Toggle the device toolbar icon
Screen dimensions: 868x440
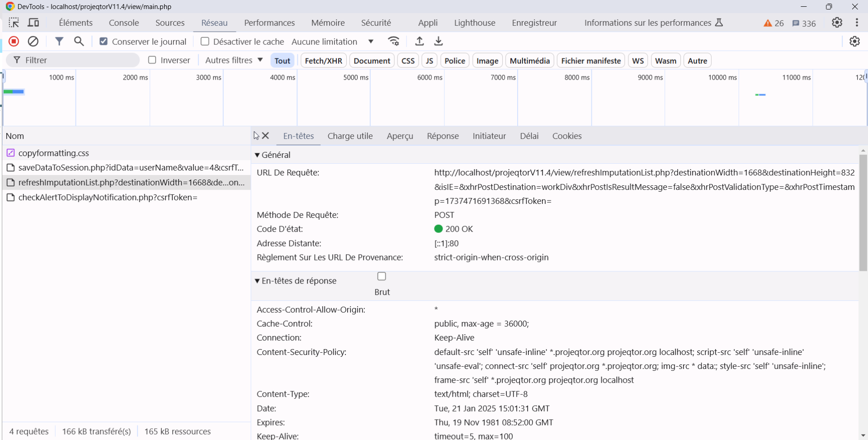click(x=33, y=23)
